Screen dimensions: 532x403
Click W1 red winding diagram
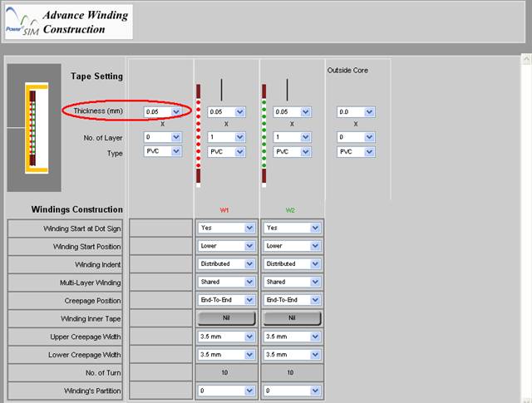click(199, 135)
